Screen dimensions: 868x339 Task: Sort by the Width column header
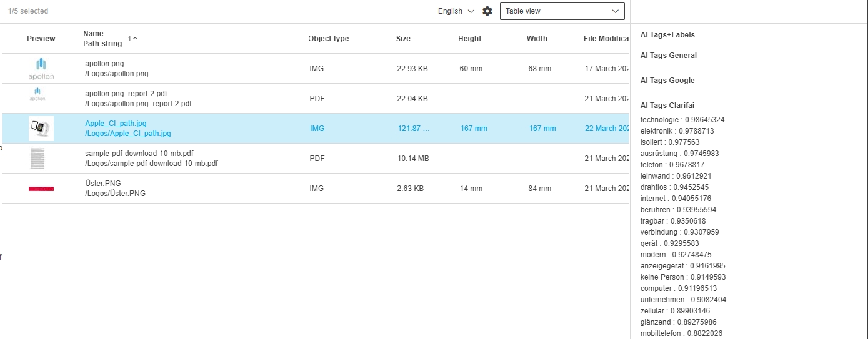537,39
